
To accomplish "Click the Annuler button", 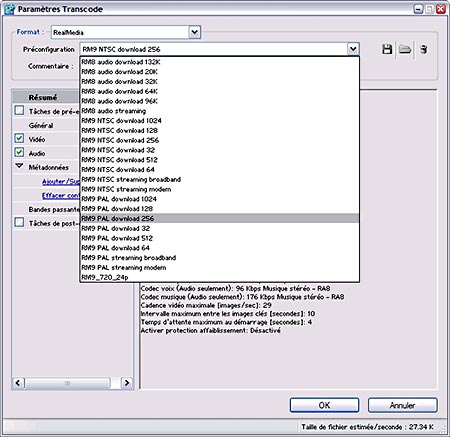I will pos(403,405).
